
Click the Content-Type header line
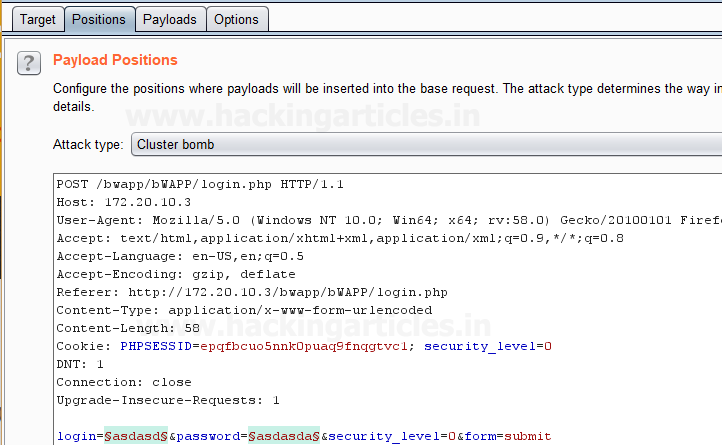(x=244, y=310)
